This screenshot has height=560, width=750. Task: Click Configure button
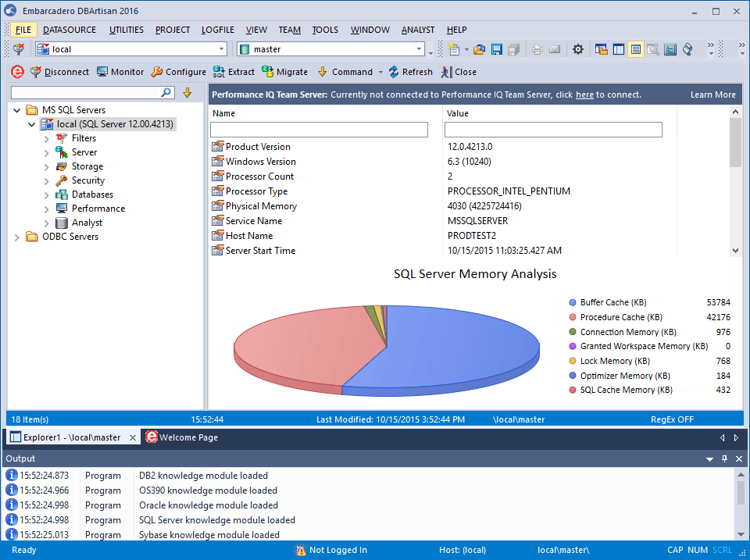178,72
